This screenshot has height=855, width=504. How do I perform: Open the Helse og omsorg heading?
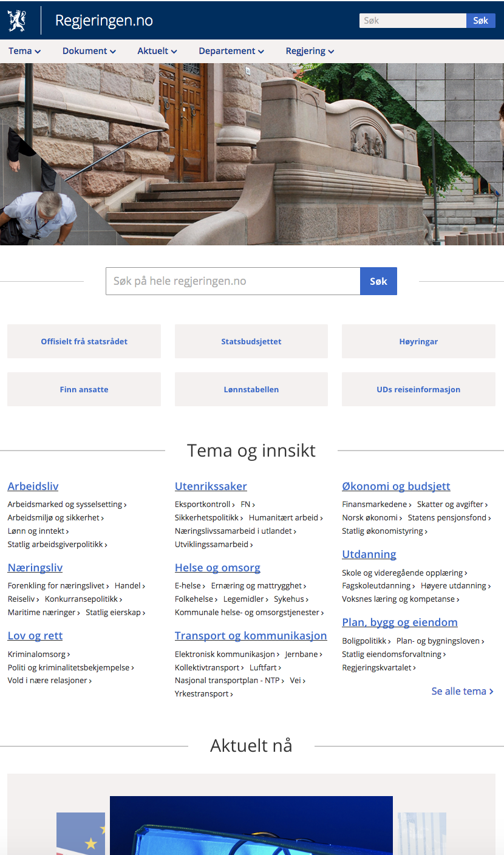click(x=217, y=568)
